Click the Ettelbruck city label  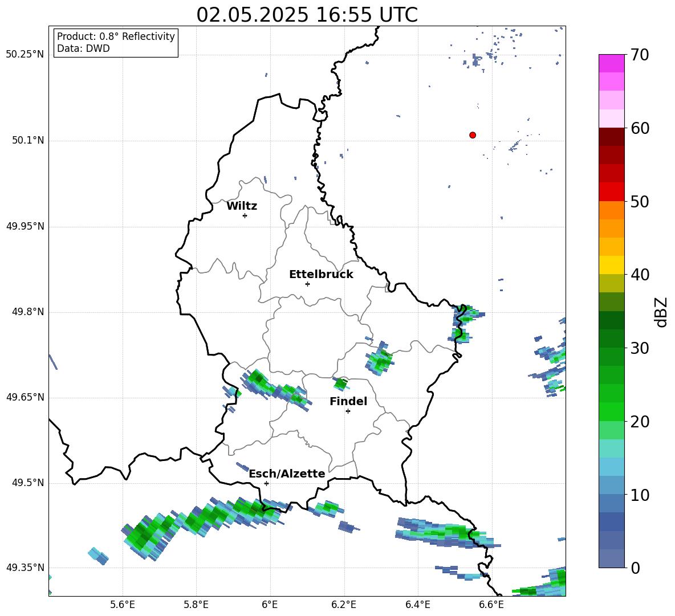click(x=321, y=275)
